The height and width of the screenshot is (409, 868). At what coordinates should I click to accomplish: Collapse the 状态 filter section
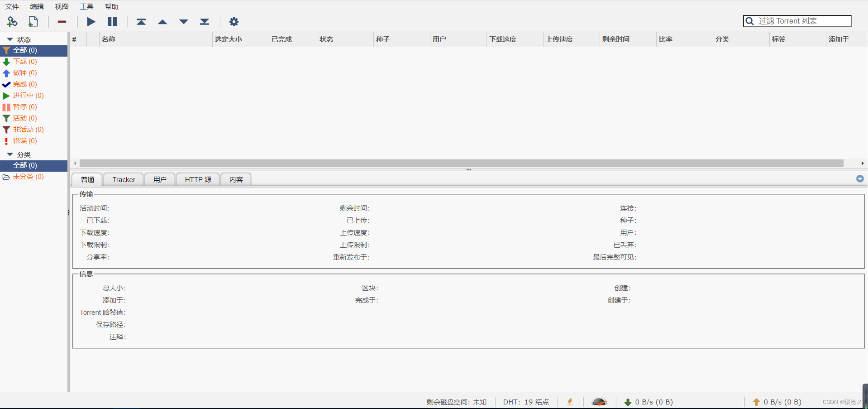pyautogui.click(x=10, y=39)
